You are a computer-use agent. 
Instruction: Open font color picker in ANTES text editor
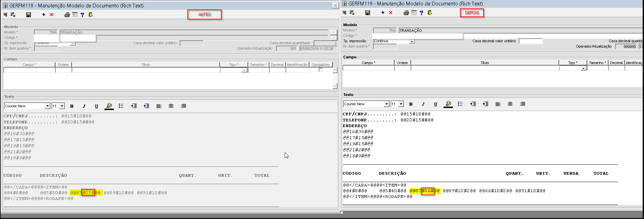[109, 106]
